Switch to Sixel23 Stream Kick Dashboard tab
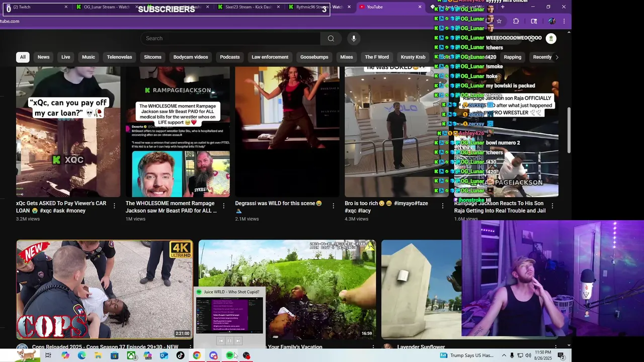 pos(249,7)
